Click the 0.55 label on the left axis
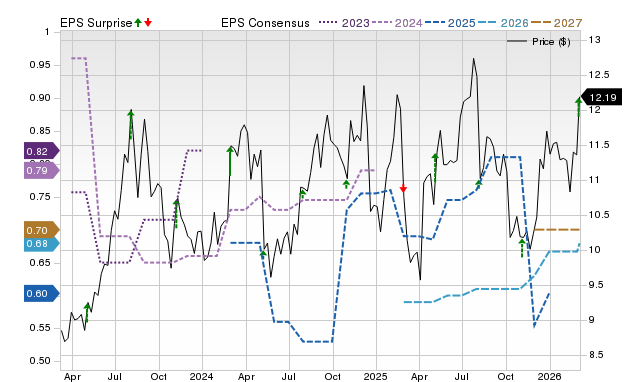The height and width of the screenshot is (382, 640). coord(39,328)
